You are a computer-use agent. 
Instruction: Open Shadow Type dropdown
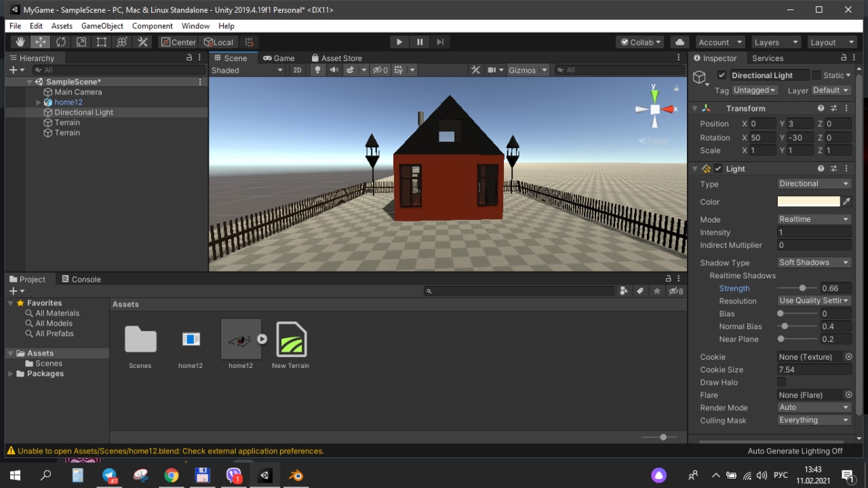tap(814, 263)
